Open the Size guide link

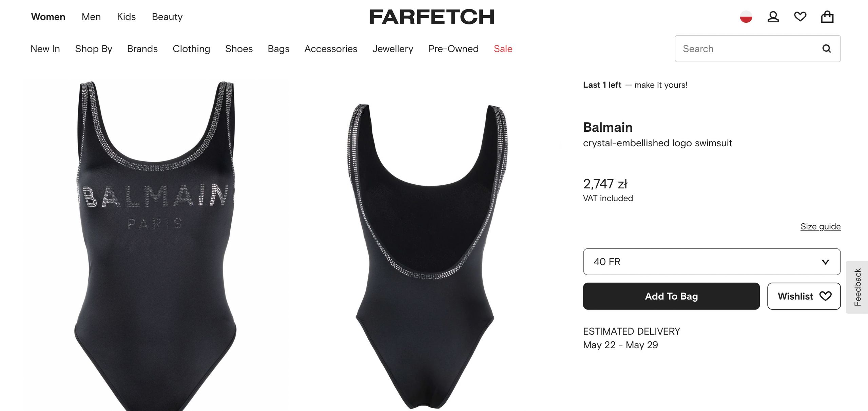[821, 226]
